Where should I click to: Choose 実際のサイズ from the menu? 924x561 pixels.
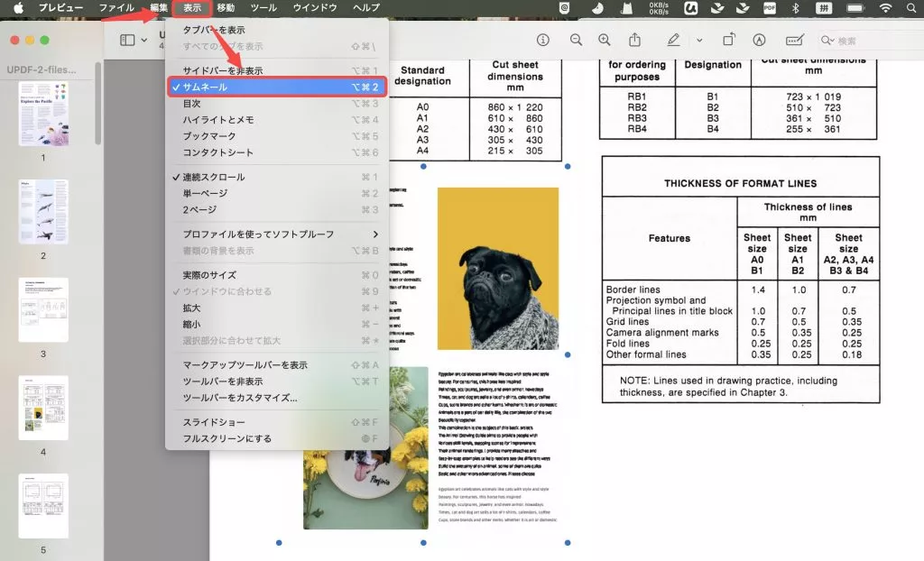pos(277,275)
